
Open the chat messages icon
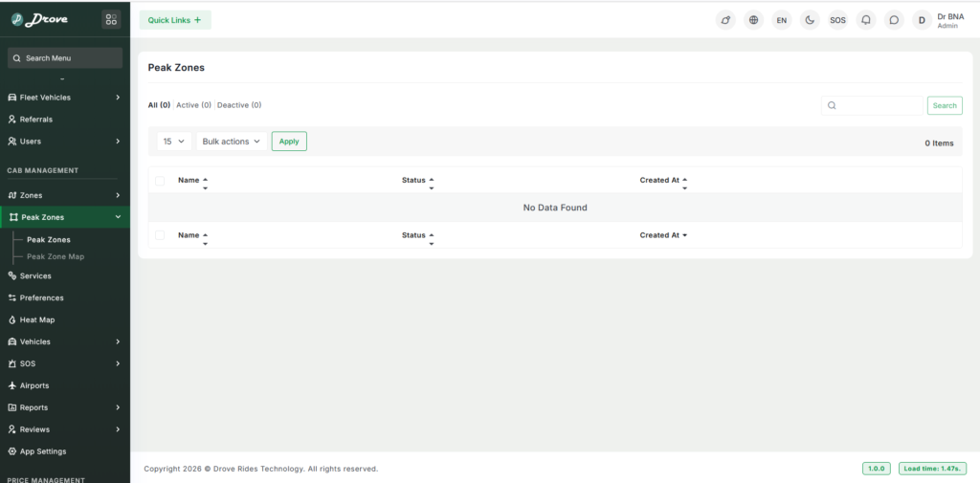click(894, 19)
